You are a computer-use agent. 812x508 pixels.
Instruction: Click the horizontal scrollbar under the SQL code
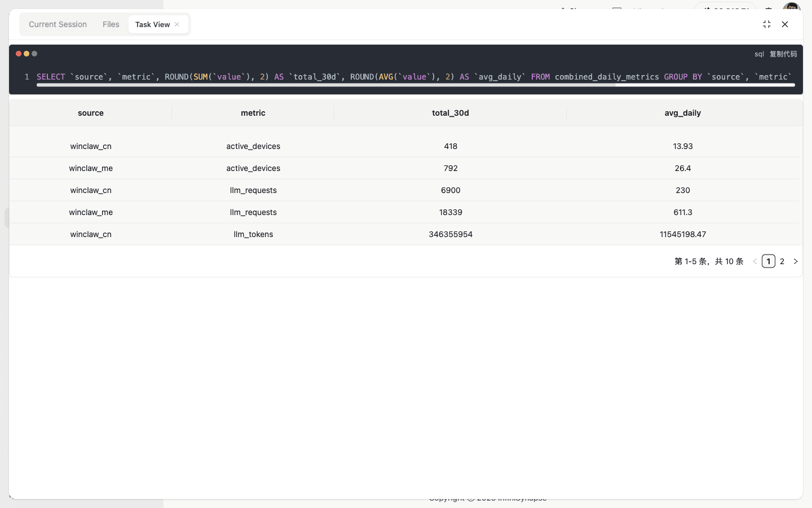[416, 85]
